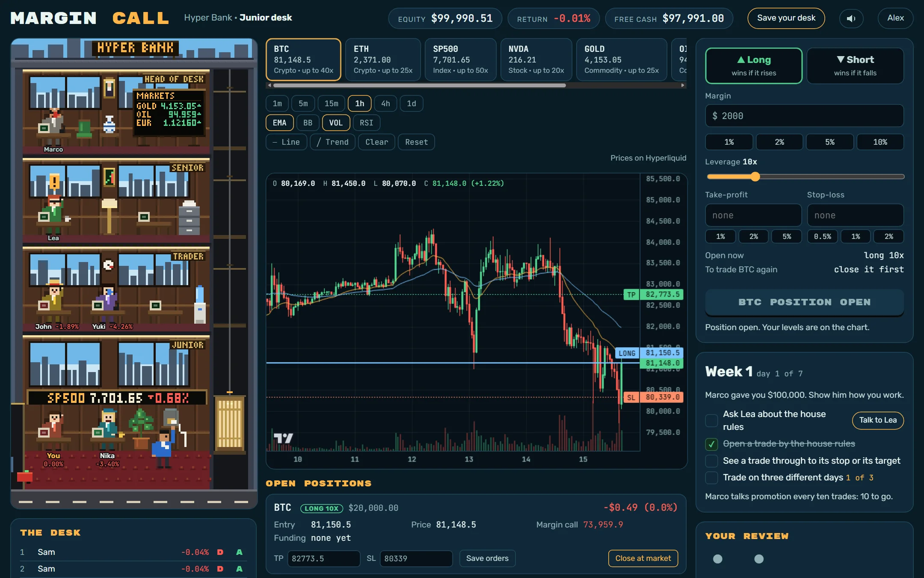Viewport: 924px width, 578px height.
Task: Adjust the Leverage slider handle
Action: pyautogui.click(x=755, y=177)
